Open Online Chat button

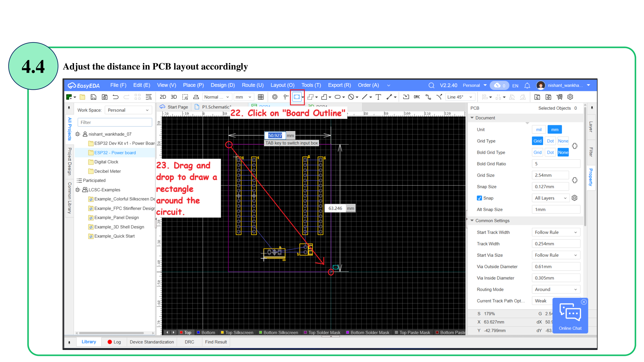click(570, 316)
